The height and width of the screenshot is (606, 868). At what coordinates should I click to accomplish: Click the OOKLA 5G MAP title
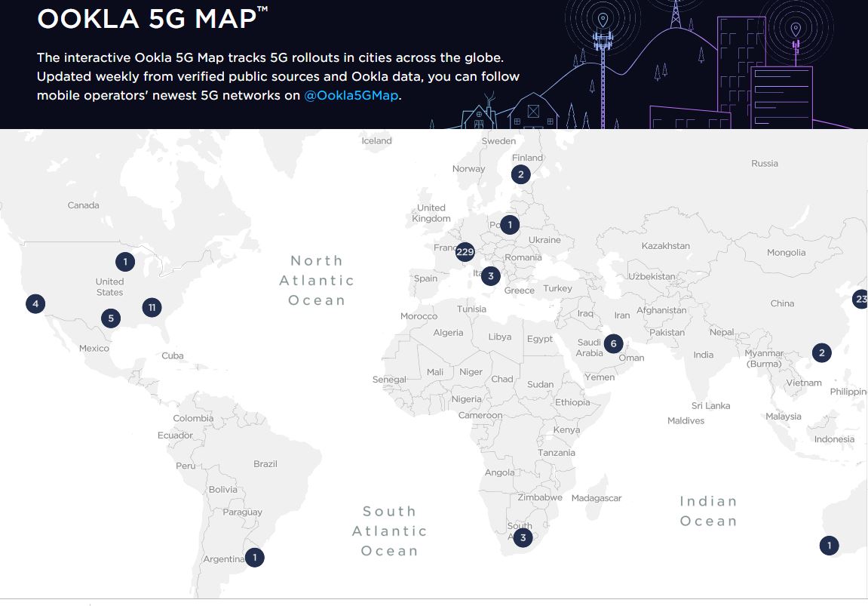(x=152, y=18)
